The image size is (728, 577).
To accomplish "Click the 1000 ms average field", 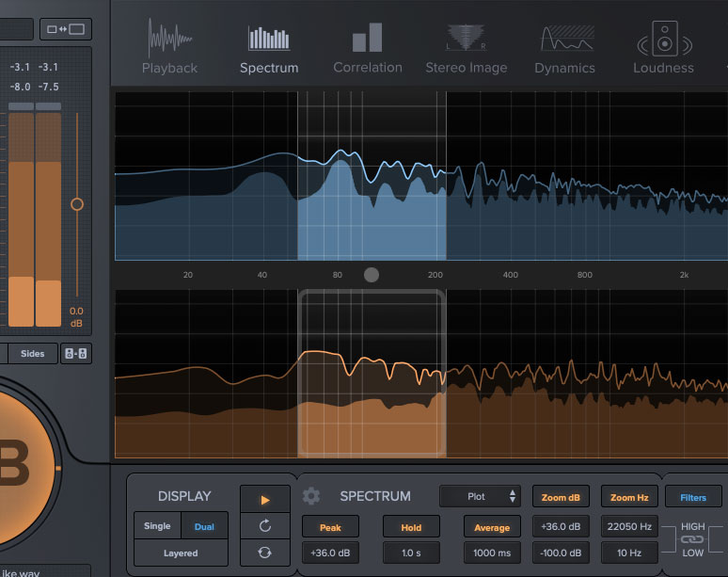I will 492,553.
